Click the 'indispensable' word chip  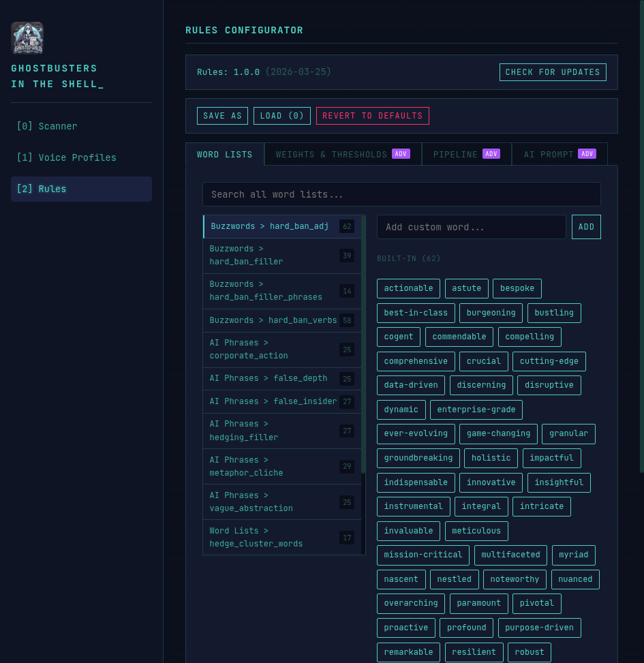click(x=416, y=483)
